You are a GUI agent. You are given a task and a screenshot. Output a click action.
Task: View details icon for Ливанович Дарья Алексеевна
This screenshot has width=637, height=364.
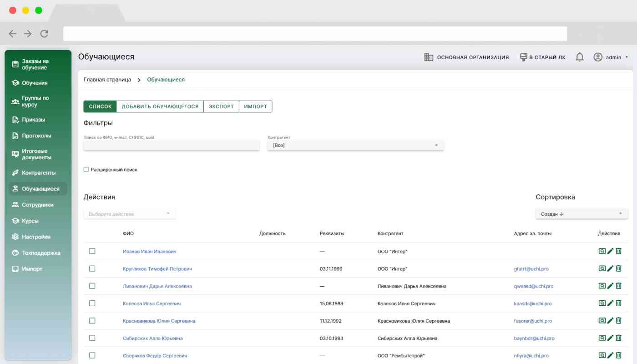tap(602, 286)
